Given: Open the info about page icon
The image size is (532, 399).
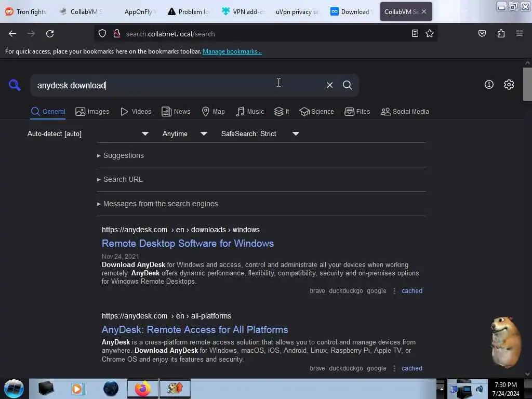Looking at the screenshot, I should [x=489, y=85].
